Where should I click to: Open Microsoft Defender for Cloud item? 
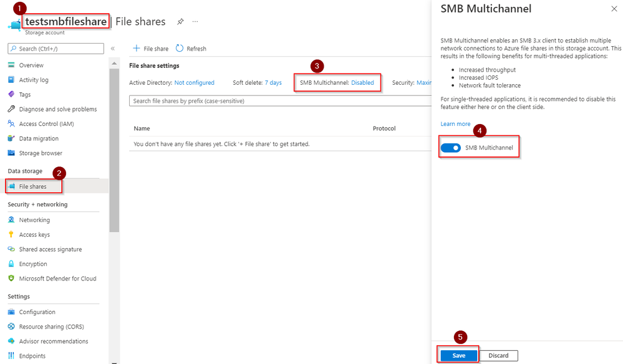tap(57, 279)
